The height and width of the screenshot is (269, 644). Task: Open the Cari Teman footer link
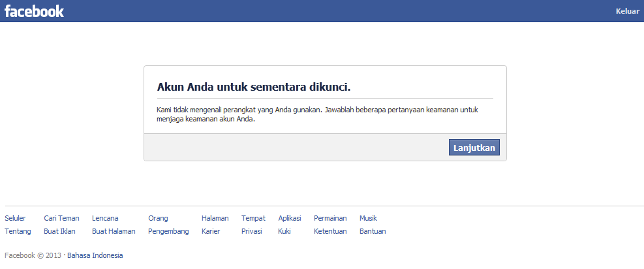[x=61, y=218]
